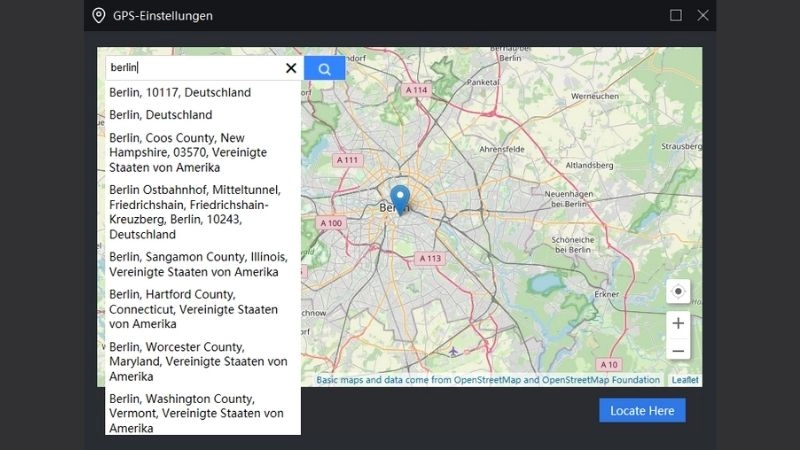800x450 pixels.
Task: Click the GPS-Einstellungen window title text
Action: (x=163, y=16)
